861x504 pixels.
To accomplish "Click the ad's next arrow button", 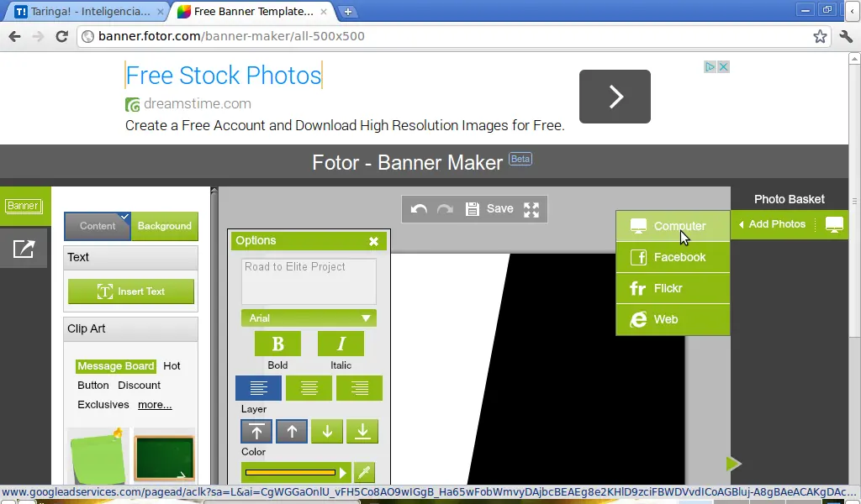I will tap(615, 97).
